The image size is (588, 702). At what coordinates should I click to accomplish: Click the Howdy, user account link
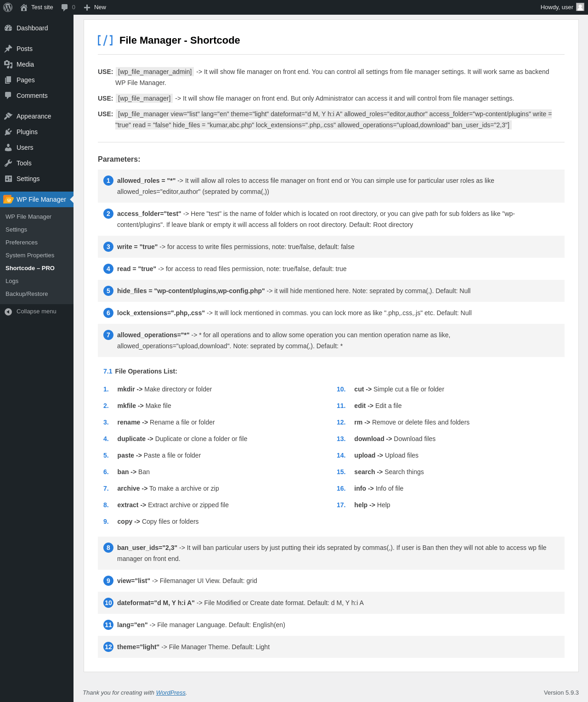coord(557,7)
